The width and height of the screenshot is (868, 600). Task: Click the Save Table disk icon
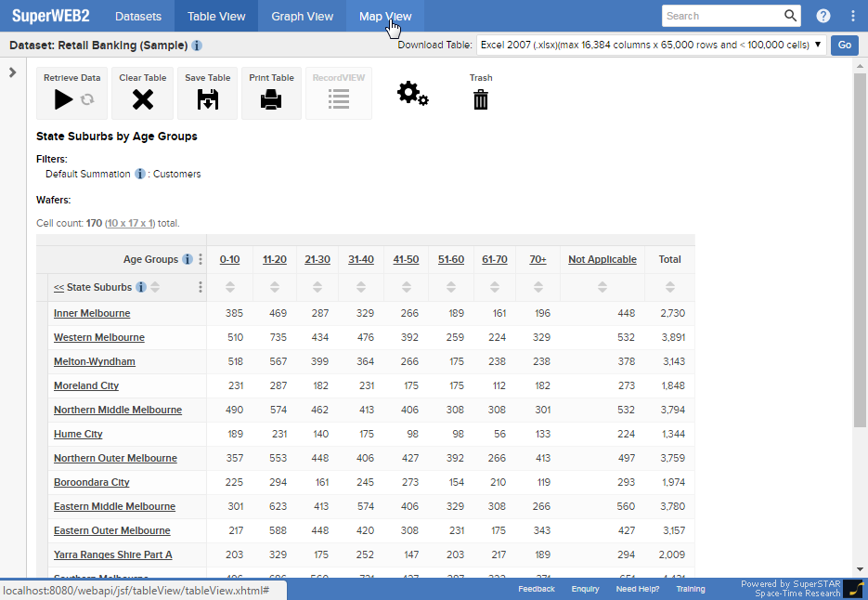point(207,99)
